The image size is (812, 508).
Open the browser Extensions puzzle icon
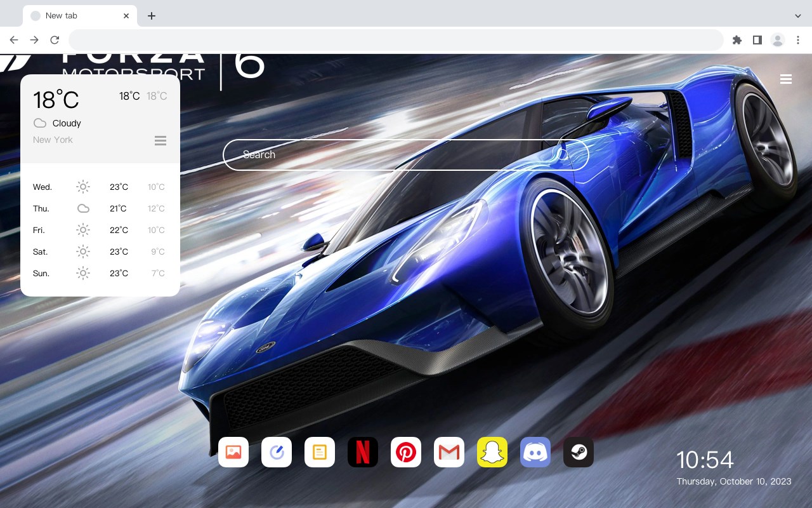(x=737, y=40)
